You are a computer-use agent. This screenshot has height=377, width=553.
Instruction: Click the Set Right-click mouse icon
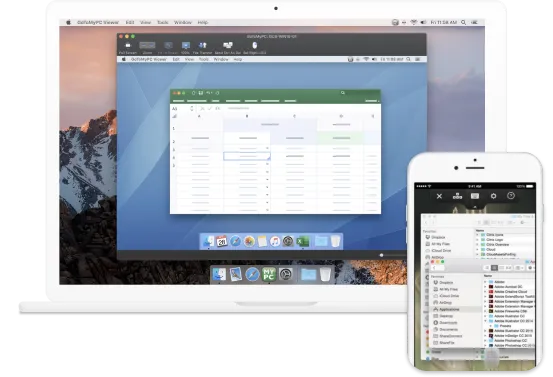point(255,45)
